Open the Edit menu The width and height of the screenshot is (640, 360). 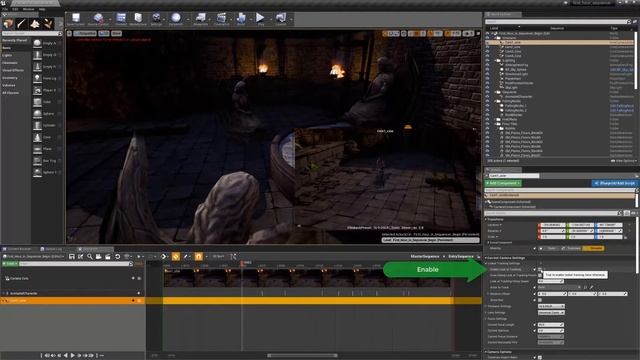pyautogui.click(x=15, y=9)
